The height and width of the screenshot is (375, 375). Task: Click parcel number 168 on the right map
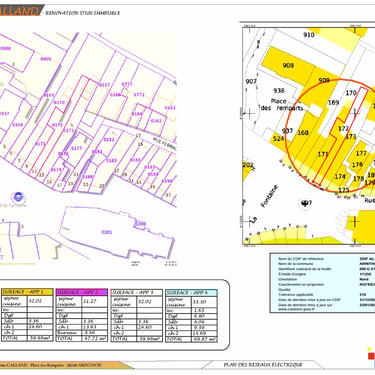303,133
